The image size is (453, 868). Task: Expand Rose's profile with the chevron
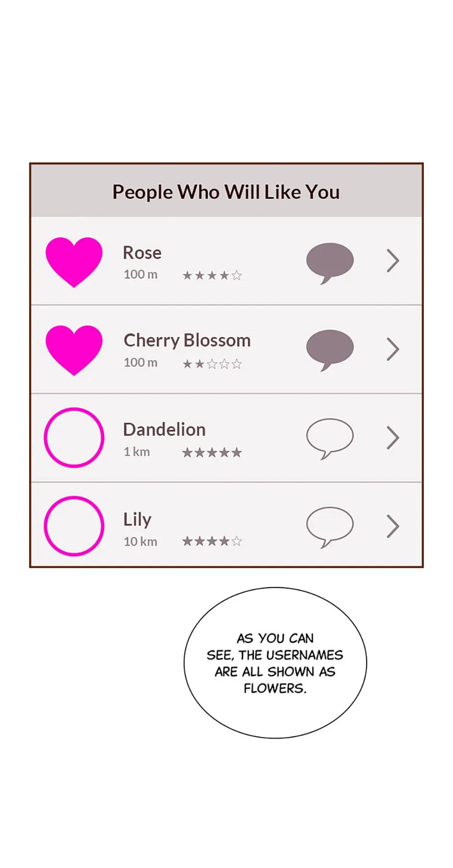[393, 261]
